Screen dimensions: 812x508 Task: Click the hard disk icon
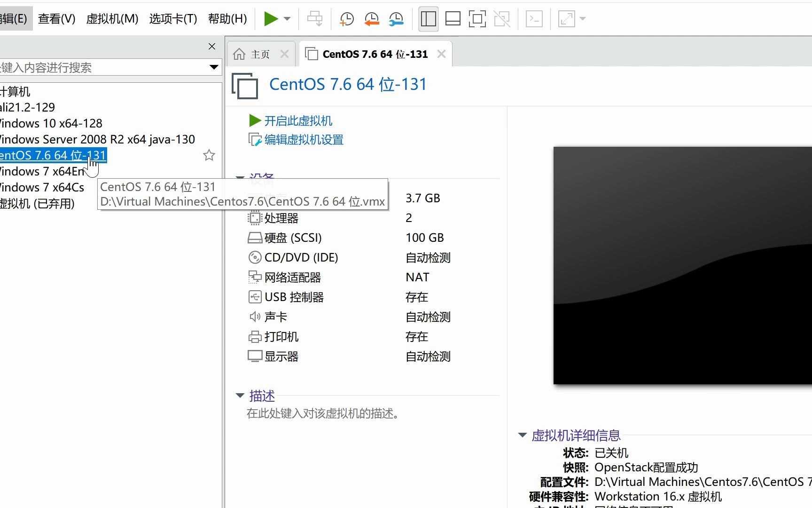[x=255, y=238]
